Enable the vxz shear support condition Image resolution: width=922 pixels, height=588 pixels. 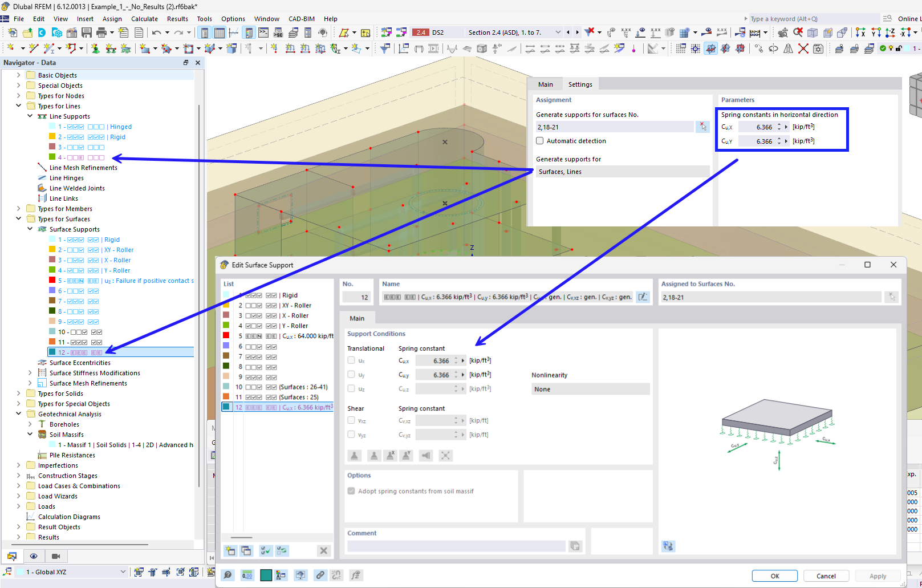[x=351, y=420]
